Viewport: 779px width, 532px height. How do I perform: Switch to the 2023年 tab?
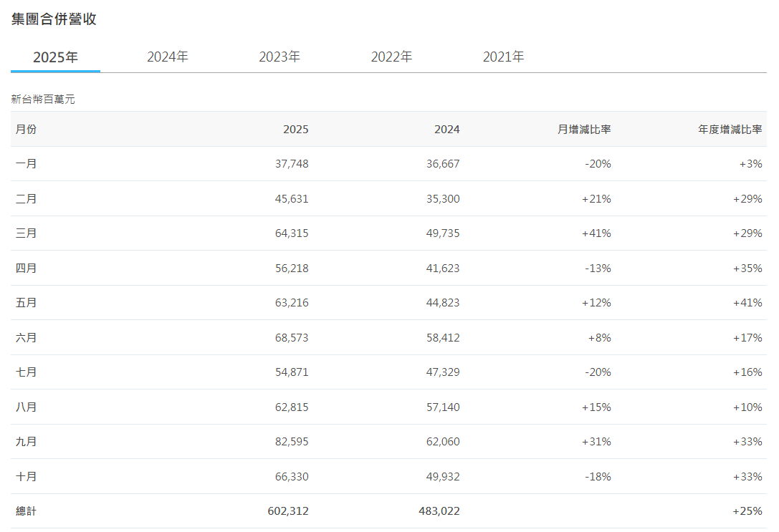tap(279, 56)
